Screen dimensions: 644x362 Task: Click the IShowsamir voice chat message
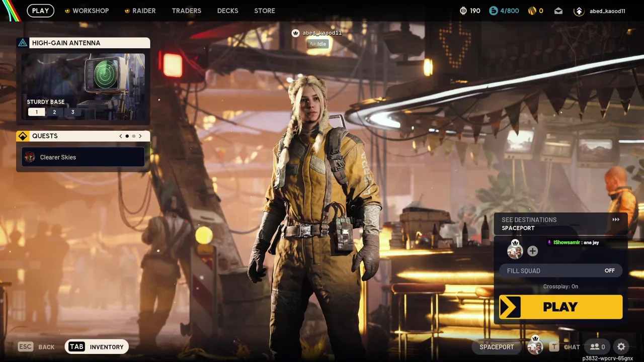click(574, 242)
